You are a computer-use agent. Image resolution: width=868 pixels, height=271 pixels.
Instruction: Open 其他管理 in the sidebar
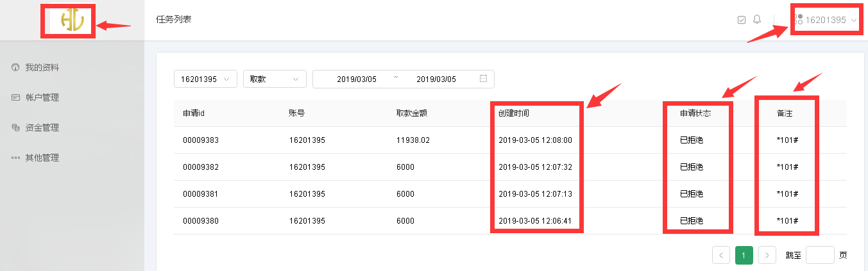click(42, 158)
